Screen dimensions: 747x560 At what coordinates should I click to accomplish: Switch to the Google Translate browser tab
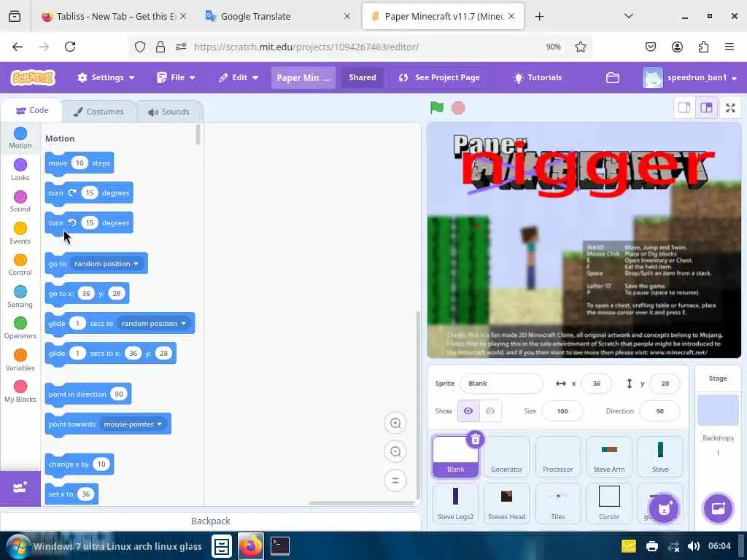click(x=278, y=16)
